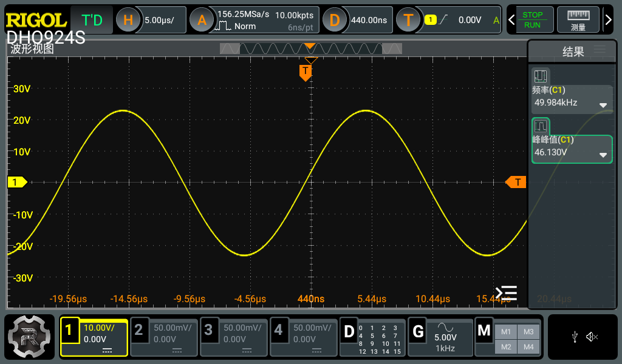This screenshot has width=622, height=364.
Task: Click the muted speaker icon
Action: [592, 337]
